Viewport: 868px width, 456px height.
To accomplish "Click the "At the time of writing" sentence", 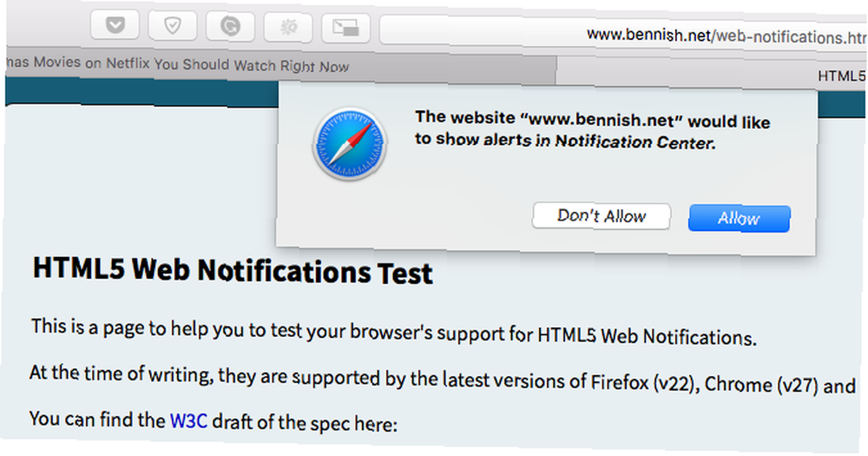I will pos(443,380).
